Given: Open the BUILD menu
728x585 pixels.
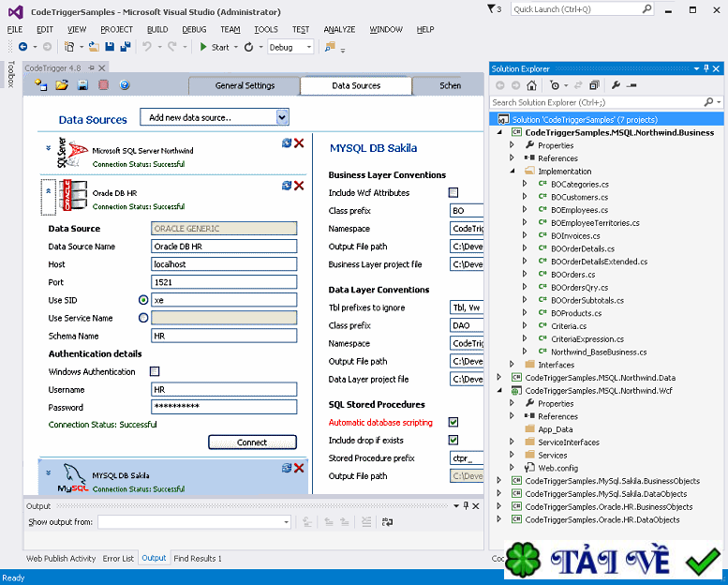Looking at the screenshot, I should click(157, 29).
